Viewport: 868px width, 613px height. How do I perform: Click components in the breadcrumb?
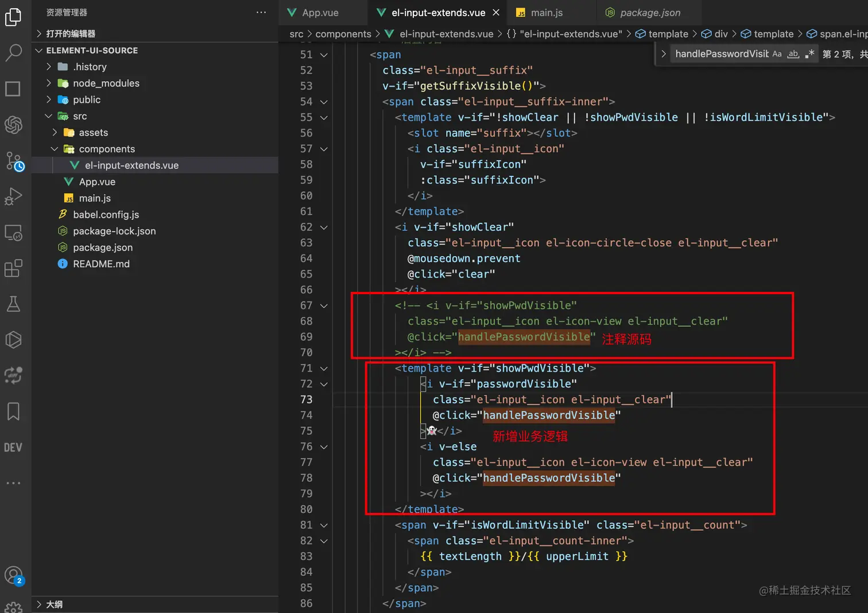point(343,34)
